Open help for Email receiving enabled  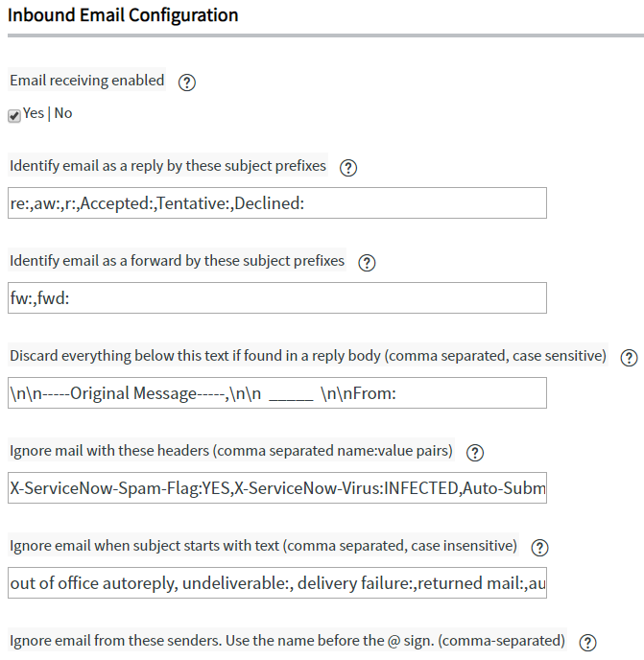187,82
